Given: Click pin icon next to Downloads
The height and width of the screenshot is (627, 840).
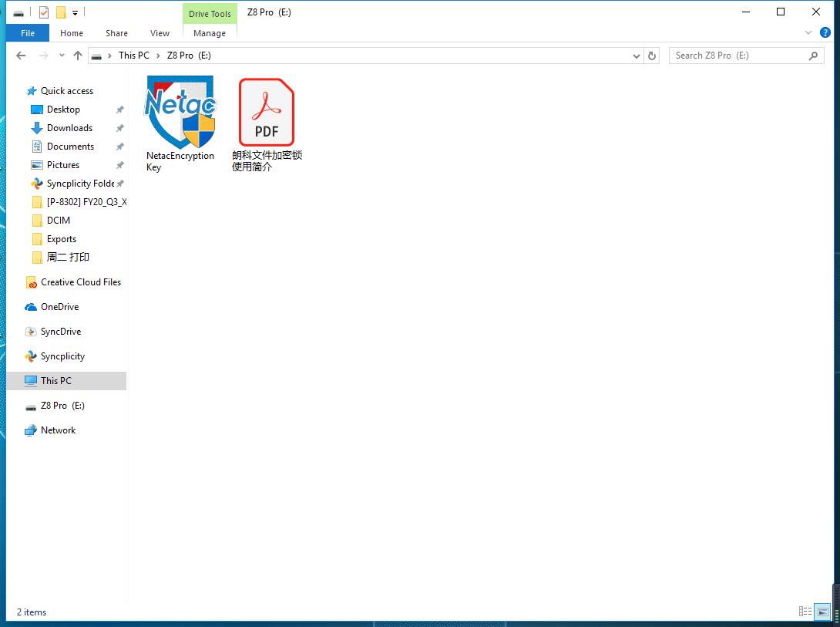Looking at the screenshot, I should [120, 128].
